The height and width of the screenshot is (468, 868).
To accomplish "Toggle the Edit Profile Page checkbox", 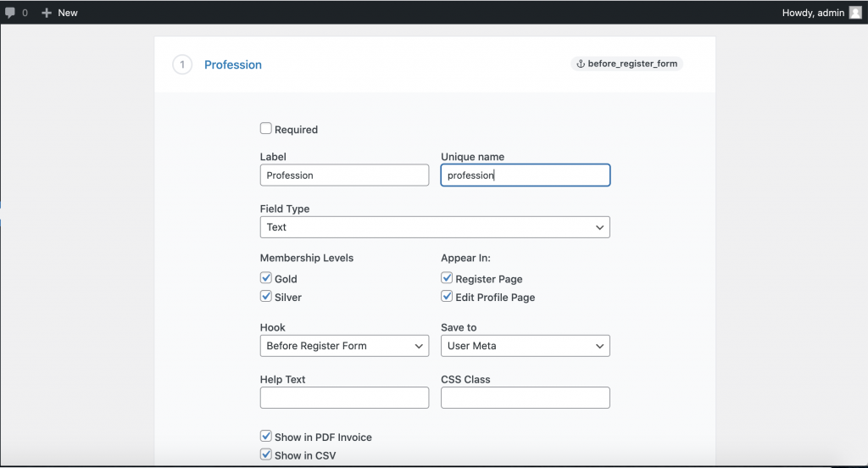I will pos(447,296).
